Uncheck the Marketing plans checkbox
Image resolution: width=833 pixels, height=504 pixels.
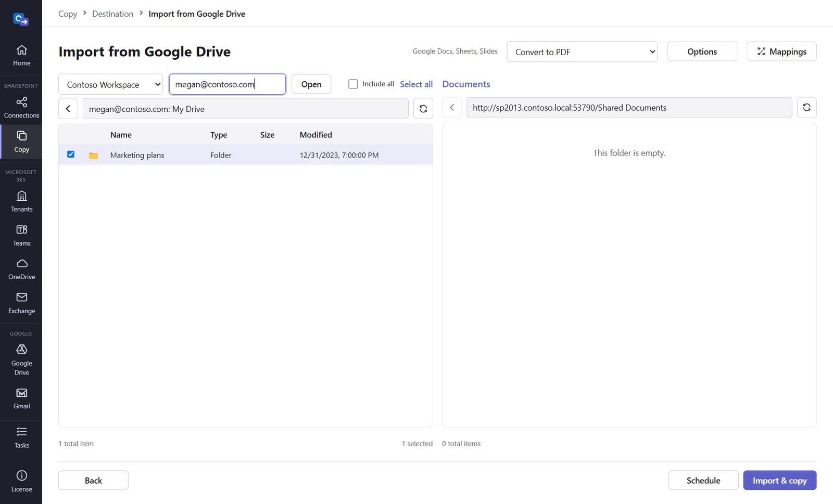click(71, 154)
